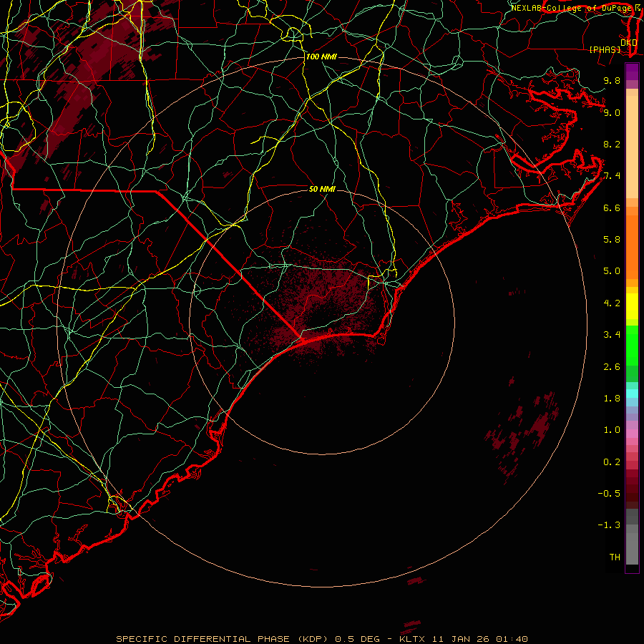The height and width of the screenshot is (644, 644).
Task: Click the 5.0 legend value
Action: (x=612, y=271)
